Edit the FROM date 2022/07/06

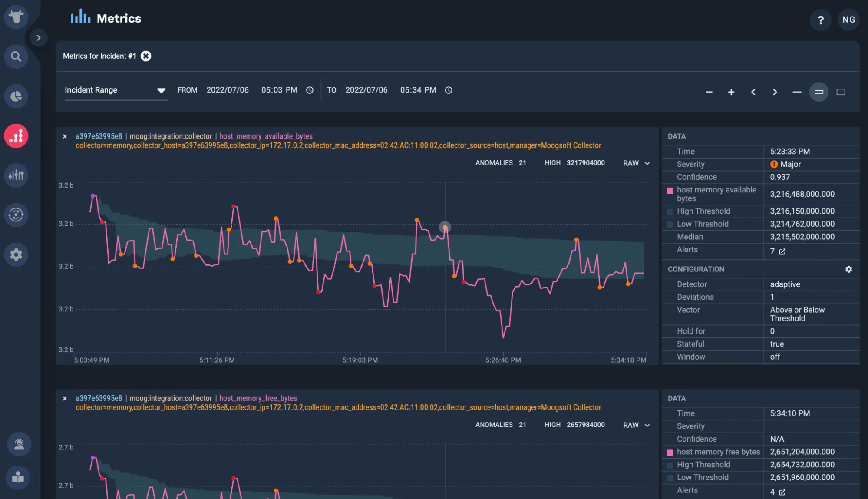228,90
